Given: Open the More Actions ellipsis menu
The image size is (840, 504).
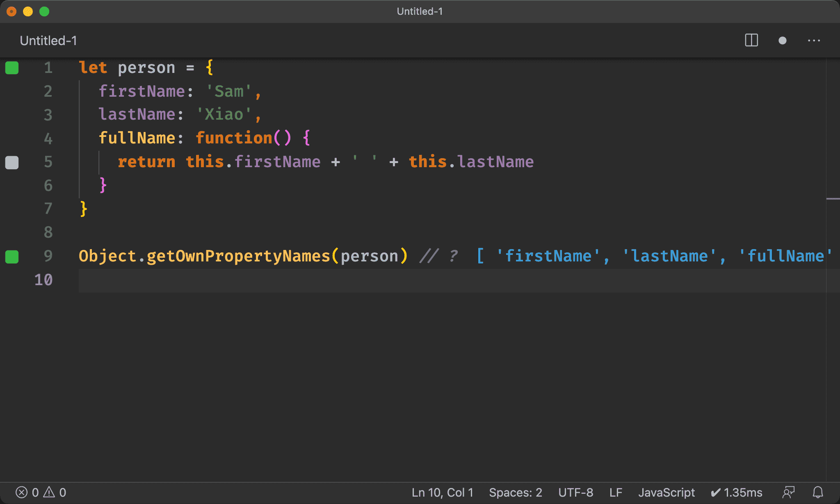Looking at the screenshot, I should point(814,41).
